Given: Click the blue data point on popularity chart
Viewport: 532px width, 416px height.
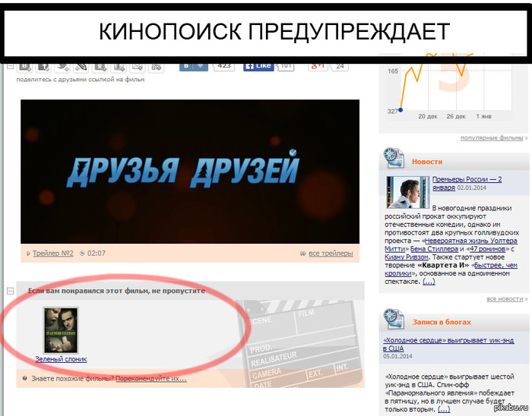Looking at the screenshot, I should [x=401, y=110].
